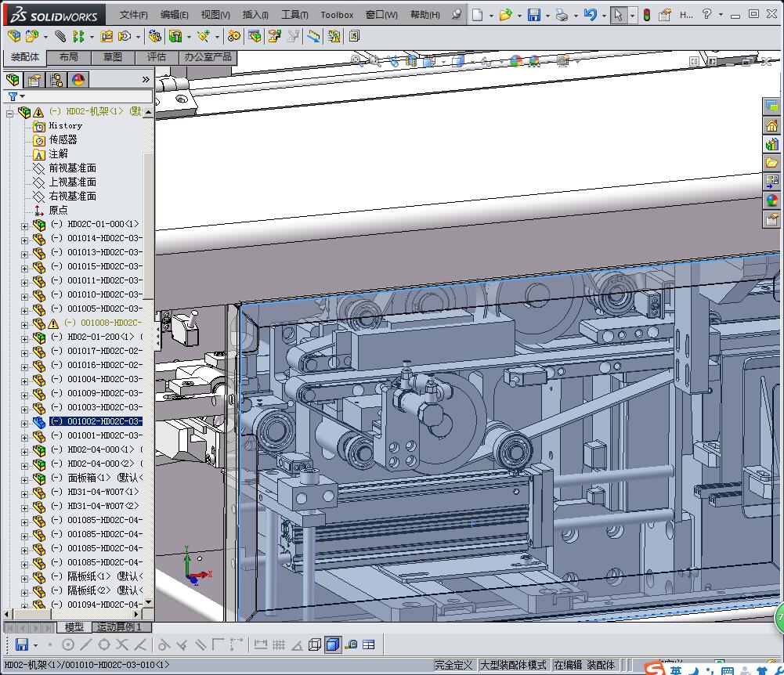The image size is (784, 675).
Task: Collapse the HD02-机架<1> root assembly node
Action: (x=10, y=113)
